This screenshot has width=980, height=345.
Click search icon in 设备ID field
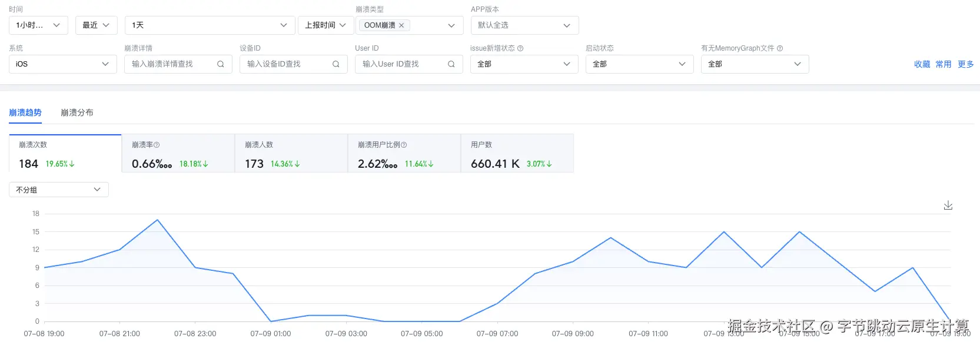click(336, 64)
